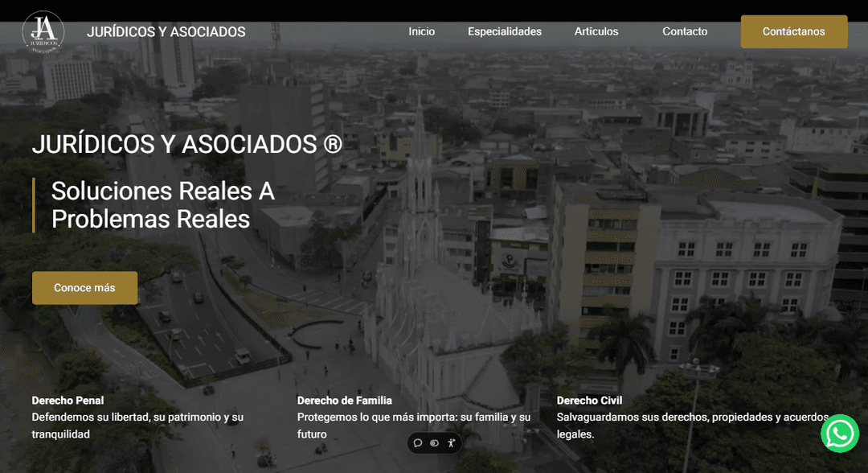Click the green status dot on accessibility icon
This screenshot has height=473, width=868.
(x=454, y=440)
